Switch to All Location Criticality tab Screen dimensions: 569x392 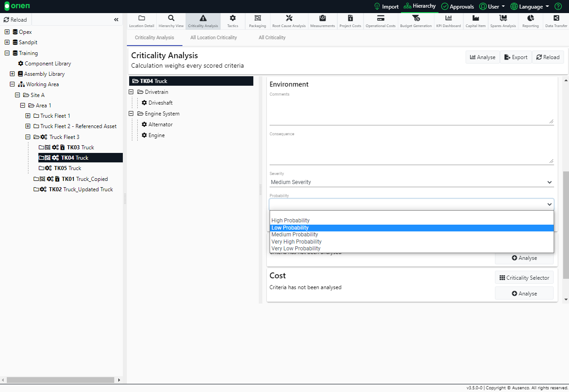[214, 37]
